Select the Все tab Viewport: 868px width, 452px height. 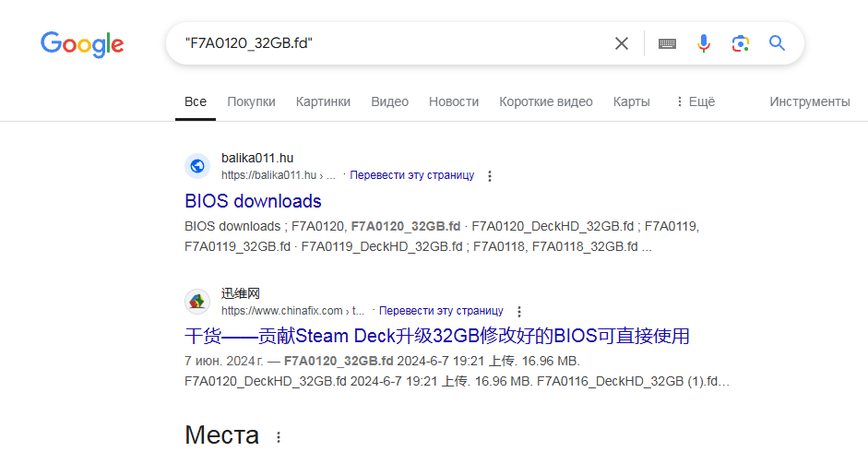196,101
